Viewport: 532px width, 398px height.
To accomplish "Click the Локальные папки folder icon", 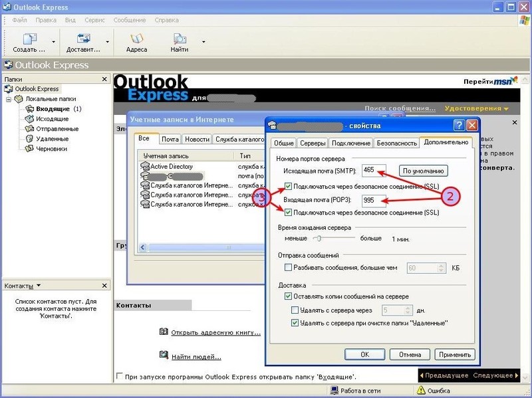I will pos(19,99).
